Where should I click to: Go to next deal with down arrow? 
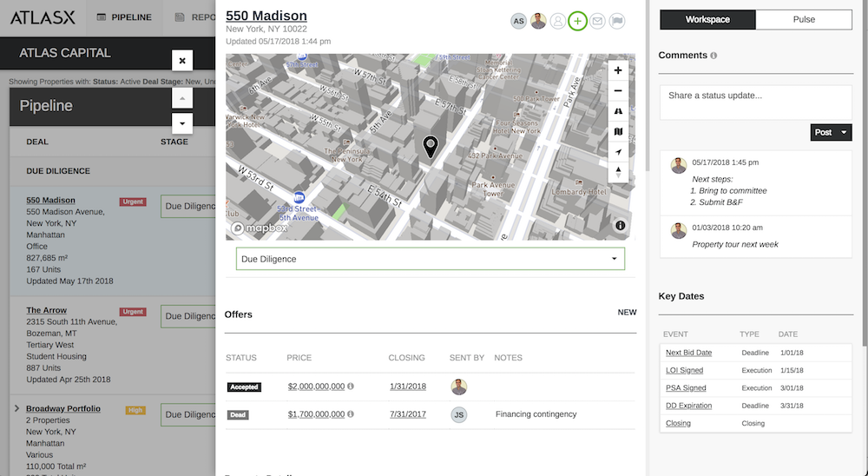[x=181, y=122]
